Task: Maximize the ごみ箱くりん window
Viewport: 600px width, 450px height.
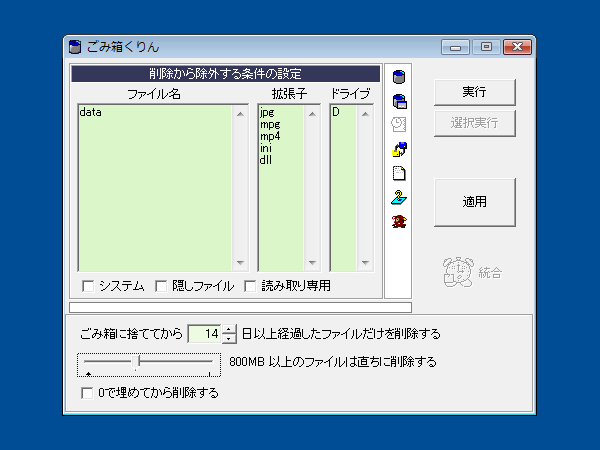Action: pos(486,47)
